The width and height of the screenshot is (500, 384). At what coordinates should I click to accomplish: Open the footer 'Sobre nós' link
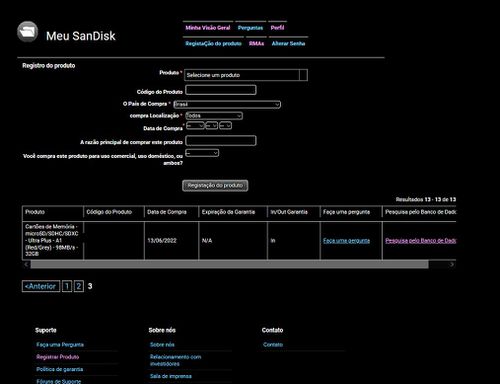point(162,345)
